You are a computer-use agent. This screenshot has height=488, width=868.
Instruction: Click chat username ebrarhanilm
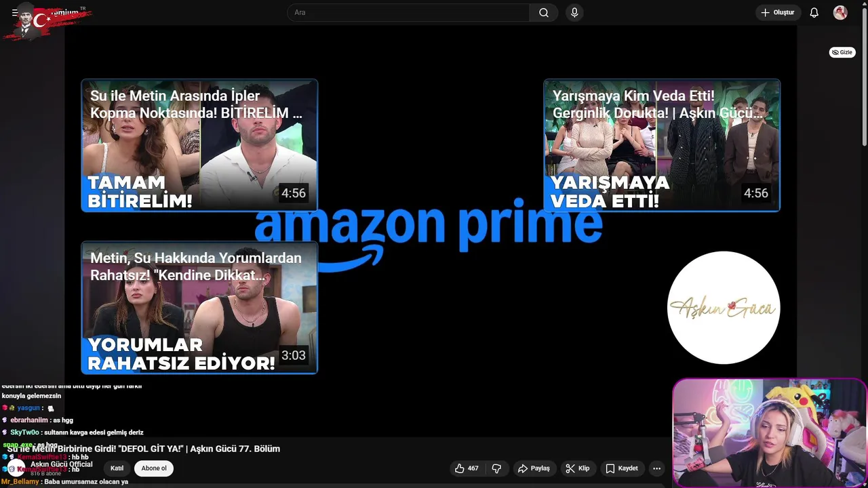click(x=30, y=420)
